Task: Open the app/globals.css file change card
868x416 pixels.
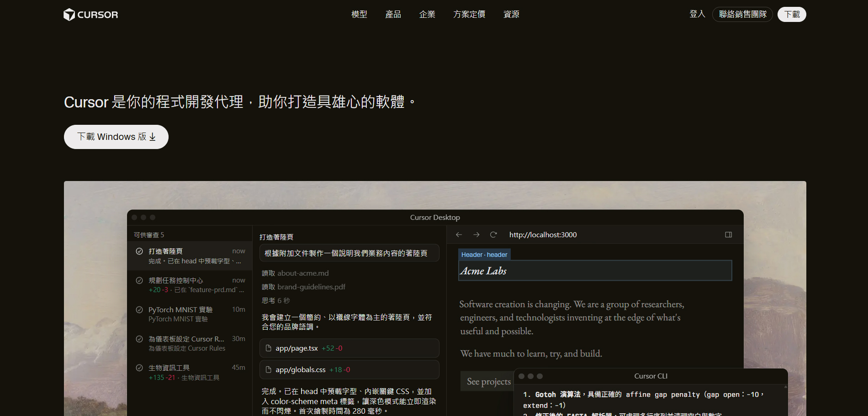Action: tap(349, 369)
